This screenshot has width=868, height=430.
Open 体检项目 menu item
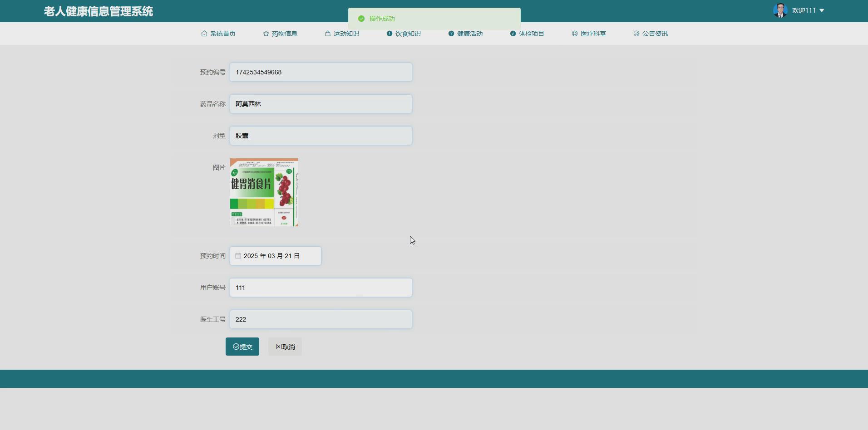point(527,34)
